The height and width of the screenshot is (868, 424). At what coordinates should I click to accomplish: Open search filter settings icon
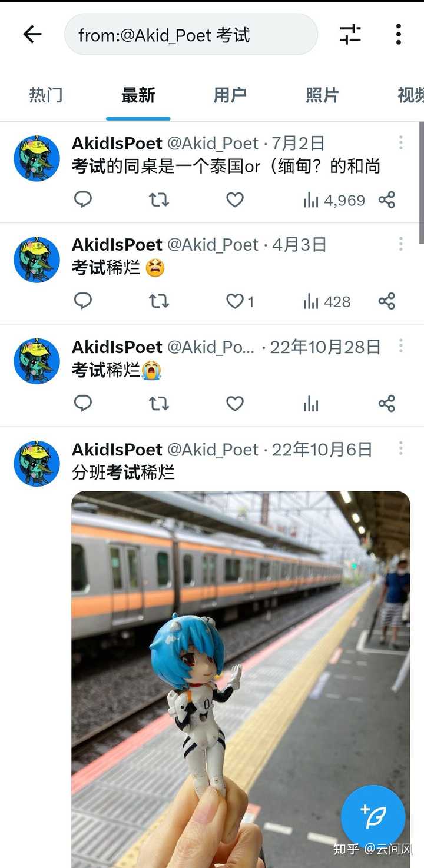tap(350, 35)
